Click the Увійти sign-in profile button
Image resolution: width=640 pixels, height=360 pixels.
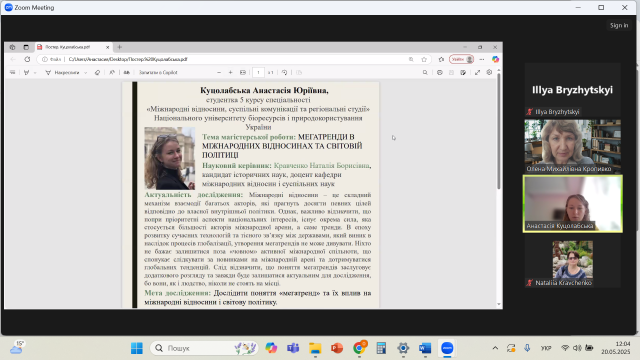(x=462, y=59)
